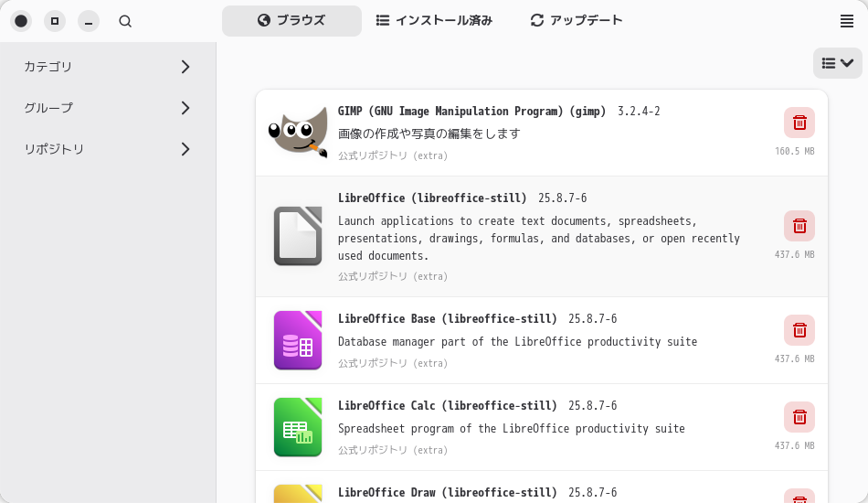Click the globe icon on ブラウズ tab
Screen dimensions: 868x503
(264, 20)
